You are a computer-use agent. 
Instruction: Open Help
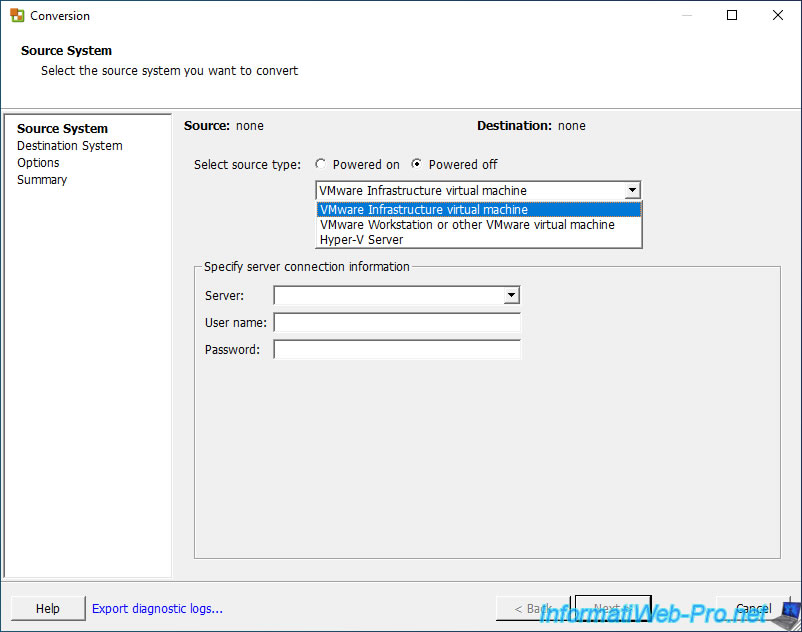click(x=48, y=608)
